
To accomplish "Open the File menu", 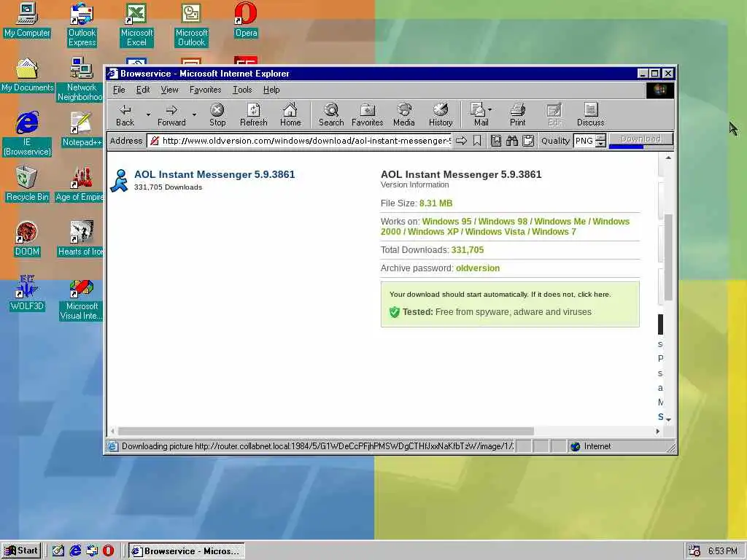I will pos(119,90).
